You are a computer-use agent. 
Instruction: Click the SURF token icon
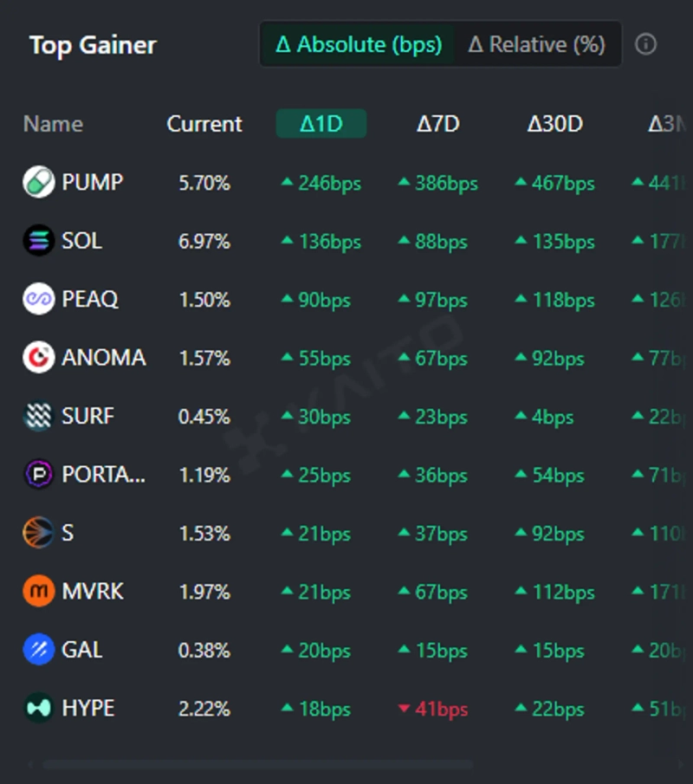point(38,417)
